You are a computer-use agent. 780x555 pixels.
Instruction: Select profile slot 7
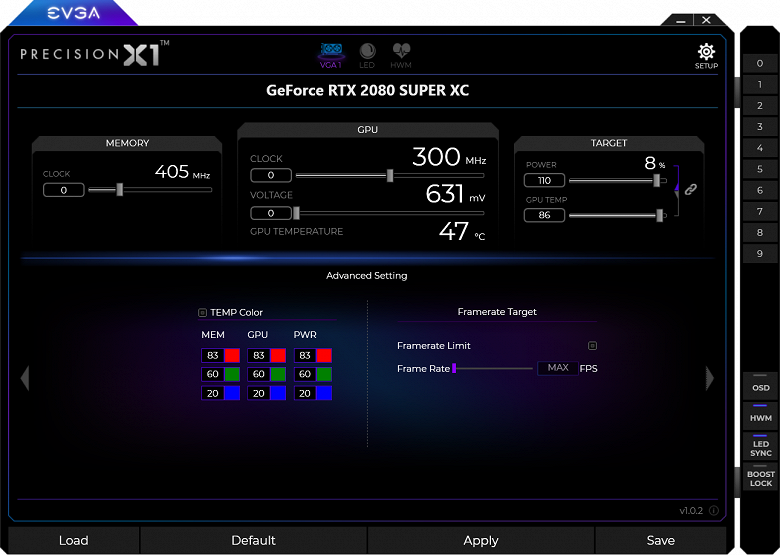[760, 211]
